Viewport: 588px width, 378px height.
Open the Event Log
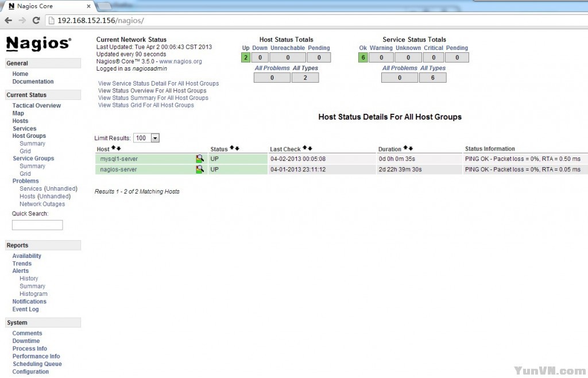point(25,310)
